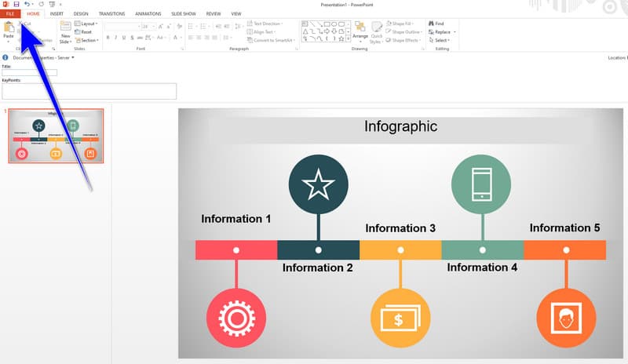Start slideshow from beginning via quick access icon

(x=52, y=4)
